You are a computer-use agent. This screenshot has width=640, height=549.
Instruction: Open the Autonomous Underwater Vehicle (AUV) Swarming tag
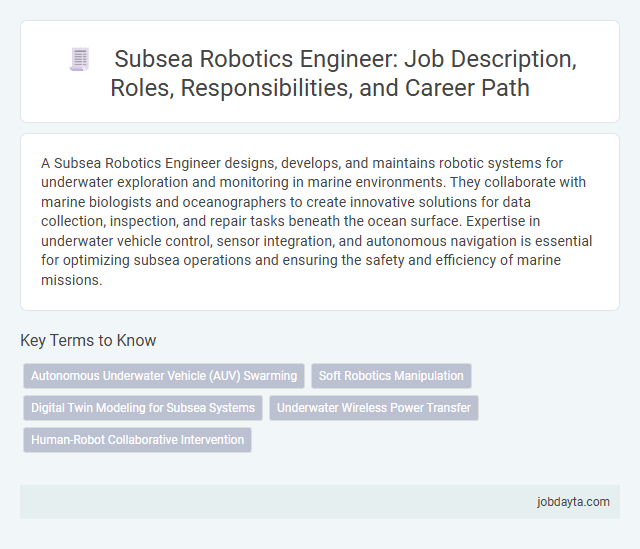[x=164, y=376]
